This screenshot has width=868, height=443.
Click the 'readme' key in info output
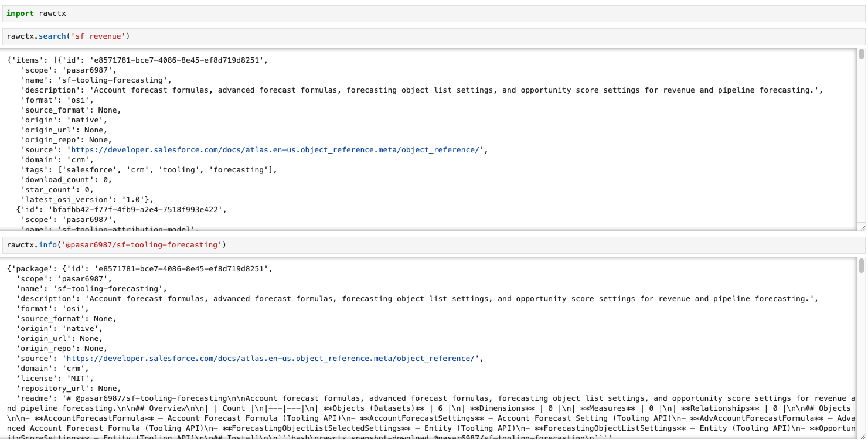(x=35, y=398)
